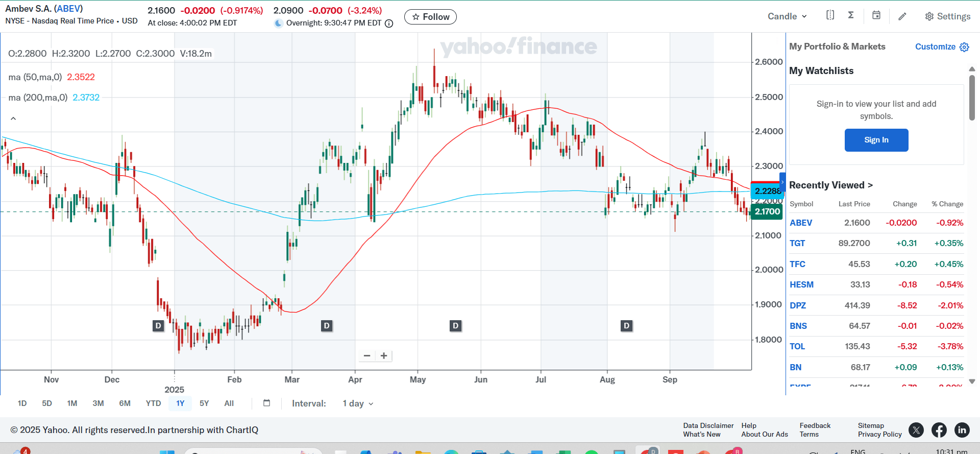
Task: Click the Customize link
Action: tap(935, 46)
